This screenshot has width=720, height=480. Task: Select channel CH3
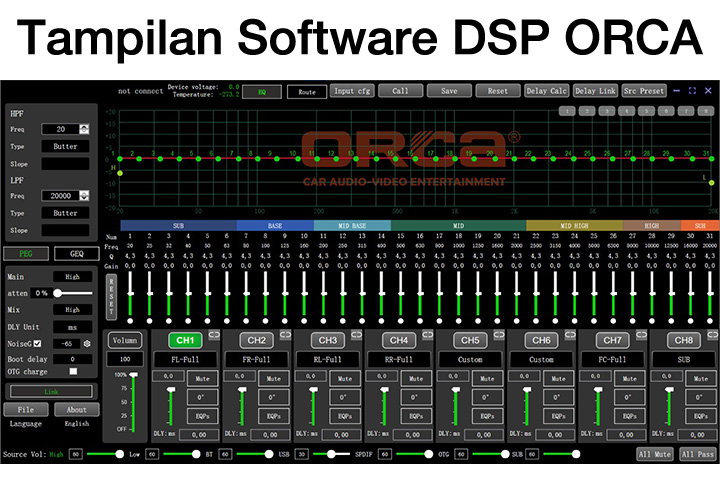click(x=328, y=340)
